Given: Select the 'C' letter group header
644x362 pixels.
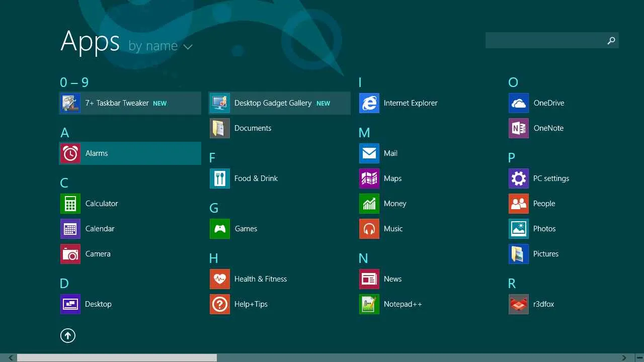Looking at the screenshot, I should click(64, 183).
